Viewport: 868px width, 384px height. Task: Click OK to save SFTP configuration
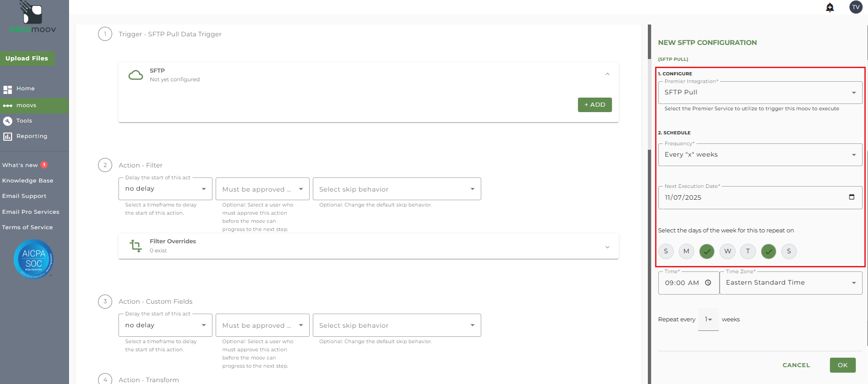(x=842, y=365)
